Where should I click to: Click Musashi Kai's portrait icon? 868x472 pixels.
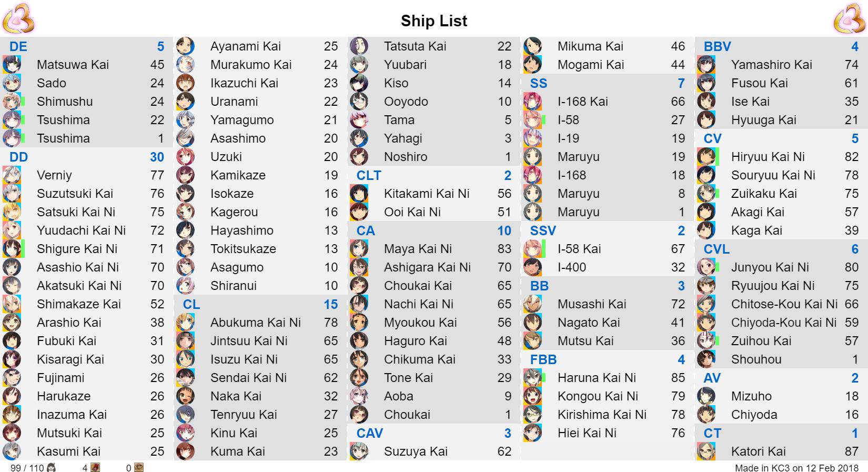click(533, 304)
